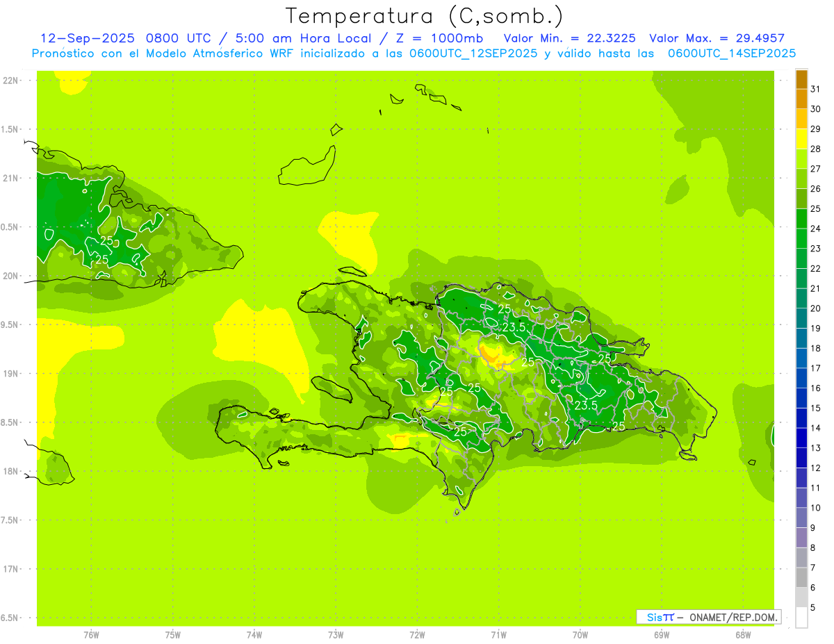The height and width of the screenshot is (644, 834).
Task: Click the "0600UTC_12SEP2025" initialization time
Action: click(x=473, y=53)
